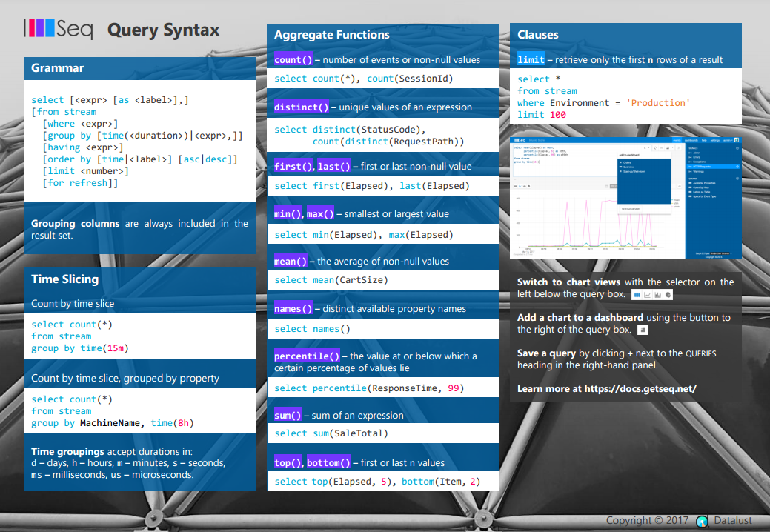
Task: Click the select mean(CartSize) code example
Action: [331, 280]
